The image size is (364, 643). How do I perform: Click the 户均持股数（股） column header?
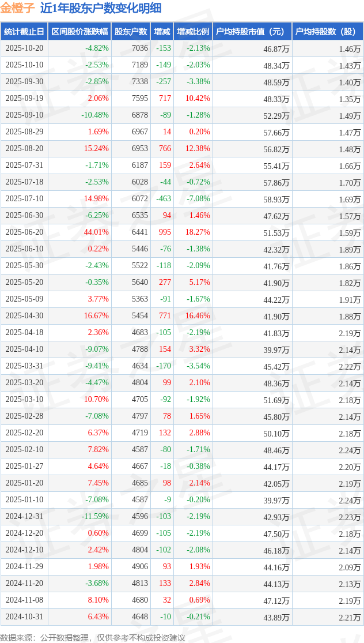327,32
